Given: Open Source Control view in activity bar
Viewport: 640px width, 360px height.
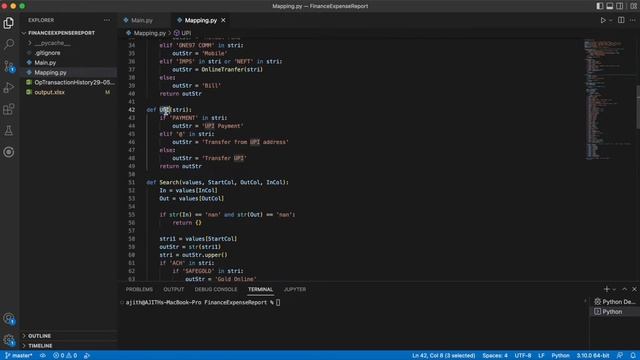Looking at the screenshot, I should 9,66.
